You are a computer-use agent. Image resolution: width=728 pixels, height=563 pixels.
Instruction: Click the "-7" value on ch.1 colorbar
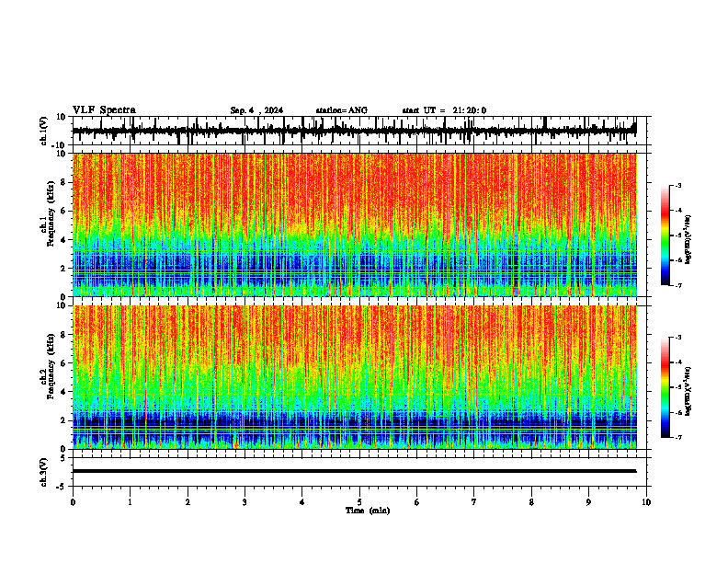[678, 285]
